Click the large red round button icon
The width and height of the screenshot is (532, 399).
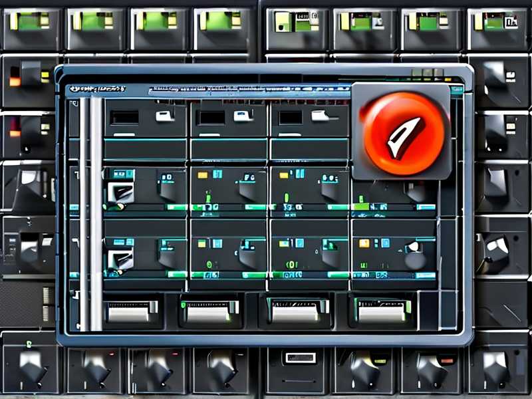point(401,132)
